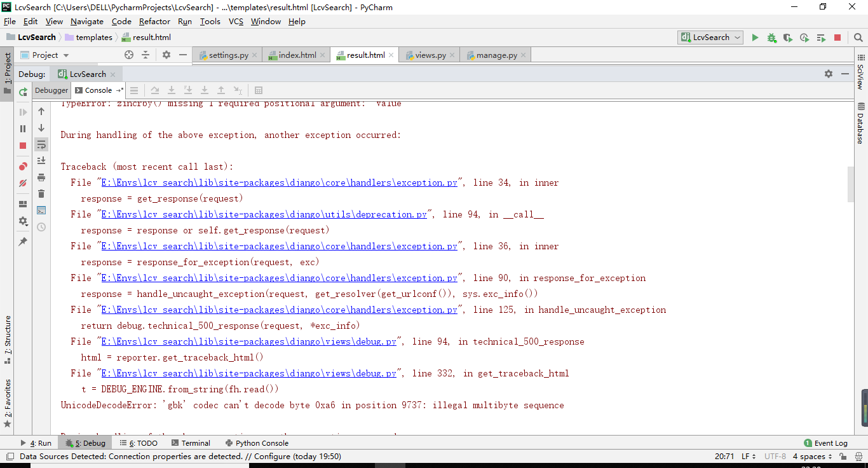Open the Refactor menu
Viewport: 868px width, 468px height.
click(155, 22)
